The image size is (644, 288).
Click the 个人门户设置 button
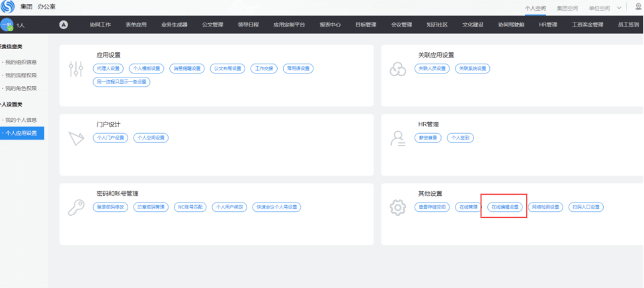tap(110, 138)
